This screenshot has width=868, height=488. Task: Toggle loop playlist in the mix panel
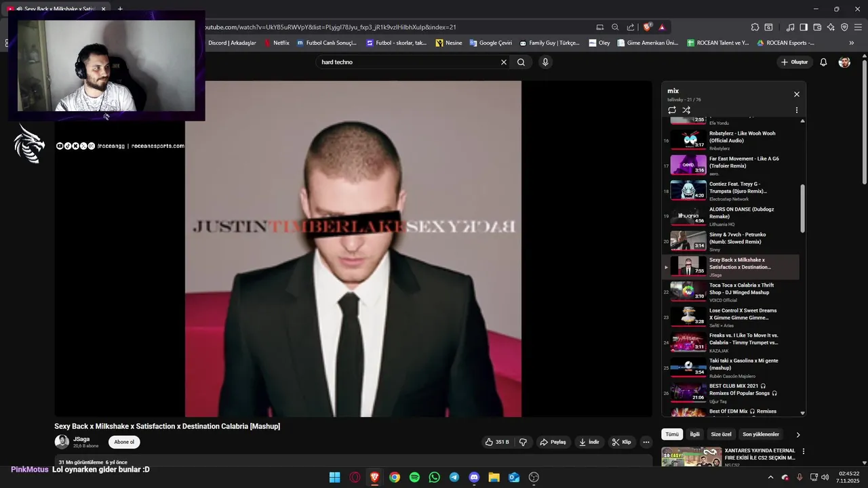671,110
